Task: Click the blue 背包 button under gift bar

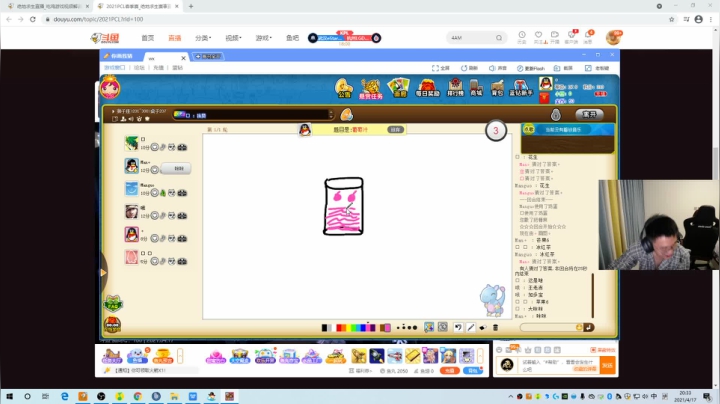Action: point(473,370)
